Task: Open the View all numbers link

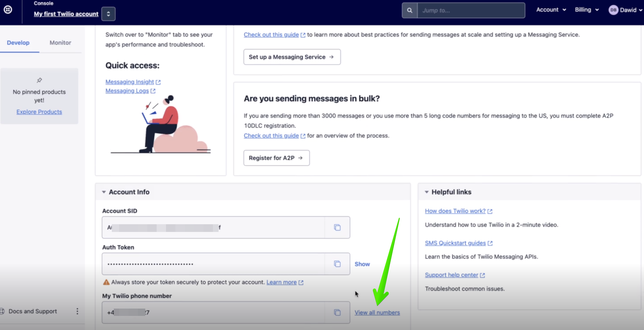Action: (377, 313)
